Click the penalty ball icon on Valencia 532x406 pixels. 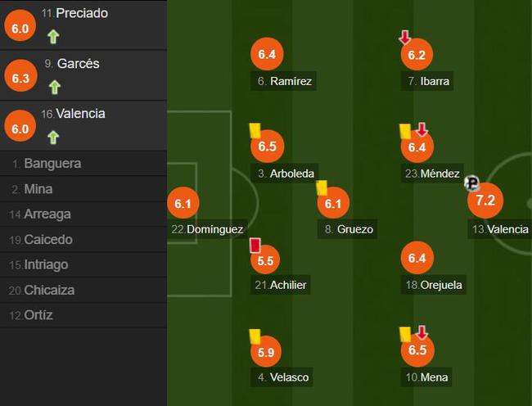point(471,183)
